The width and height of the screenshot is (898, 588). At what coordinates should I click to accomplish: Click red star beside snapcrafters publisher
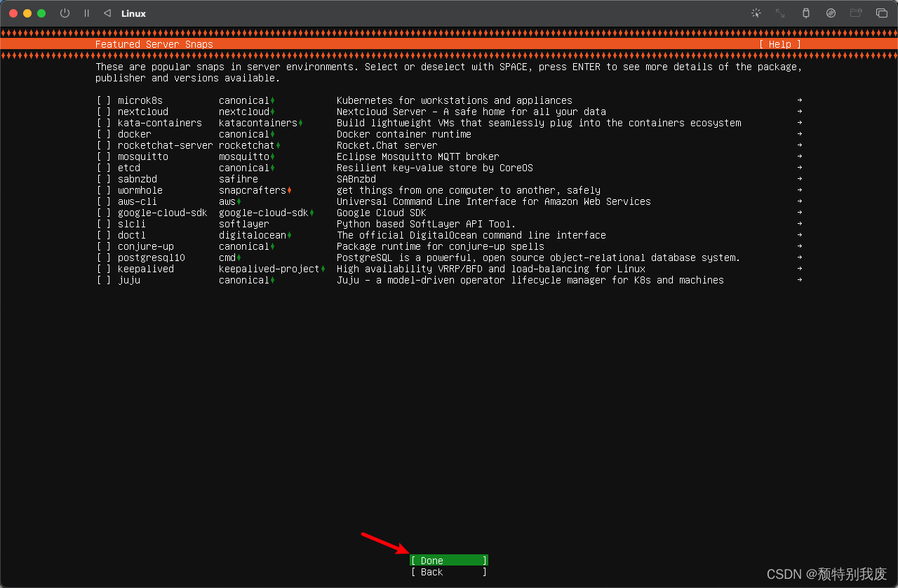pos(289,190)
